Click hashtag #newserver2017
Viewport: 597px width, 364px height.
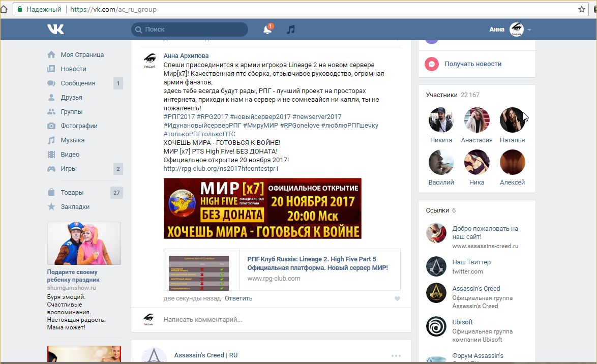(317, 116)
